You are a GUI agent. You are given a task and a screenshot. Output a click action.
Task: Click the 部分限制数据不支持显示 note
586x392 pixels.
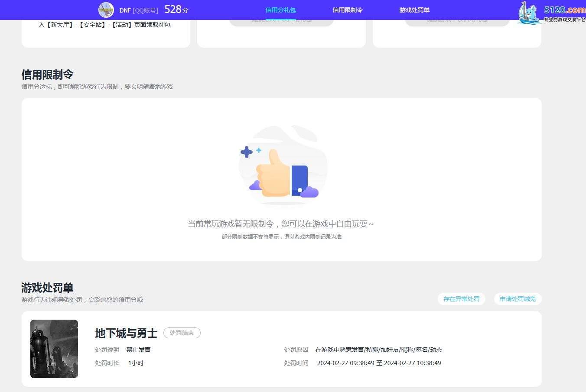pos(281,237)
